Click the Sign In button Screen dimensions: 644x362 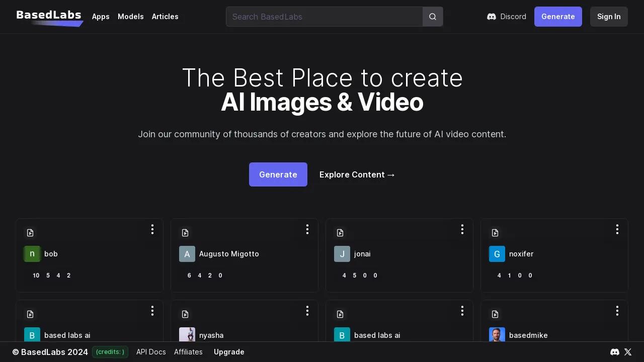pyautogui.click(x=609, y=17)
